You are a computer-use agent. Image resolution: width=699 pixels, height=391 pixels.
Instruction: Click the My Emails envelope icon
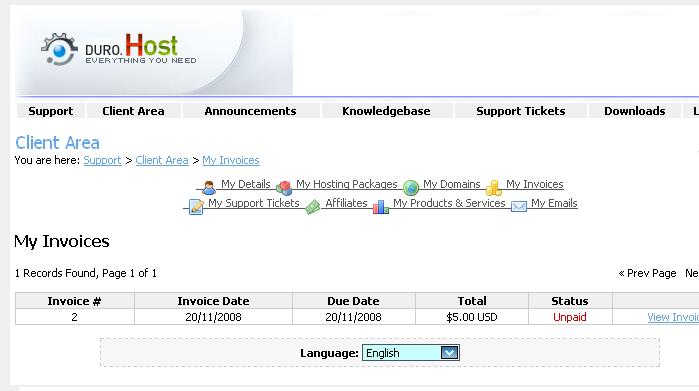coord(518,206)
